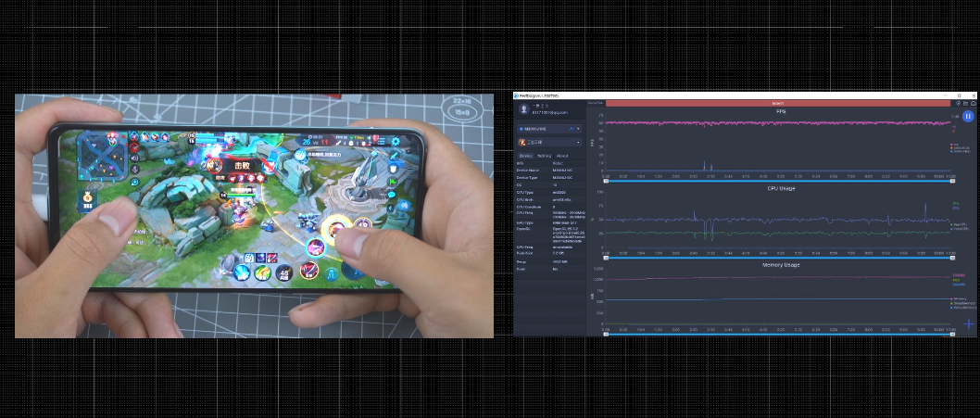Open the folder icon in PerfDog header
Screen dimensions: 980x418
pos(965,103)
